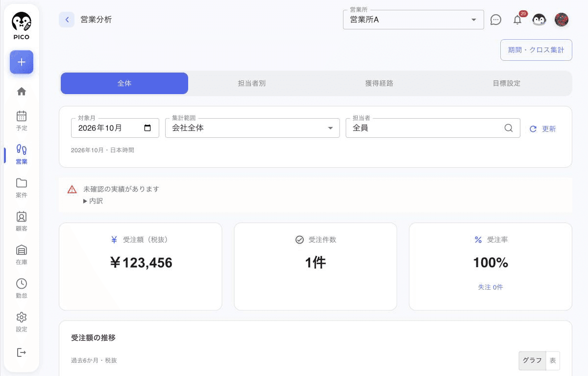Click the back chevron beside 営業分析
The image size is (588, 376).
[x=67, y=20]
